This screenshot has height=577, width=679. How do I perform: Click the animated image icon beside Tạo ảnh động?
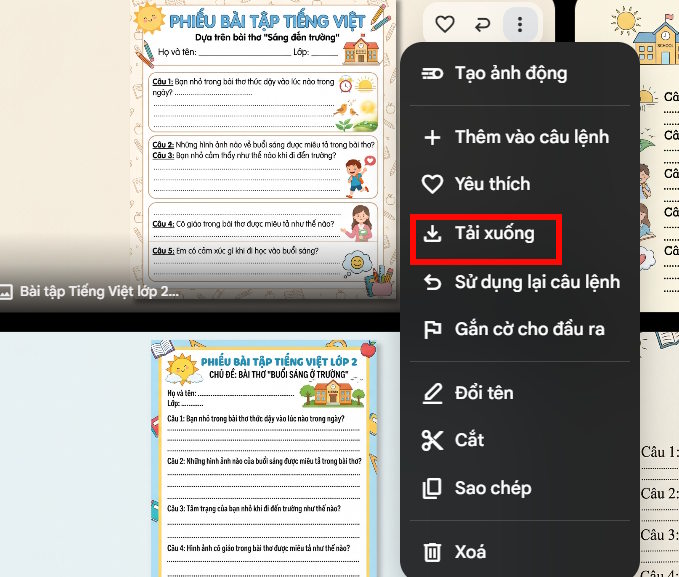(432, 73)
